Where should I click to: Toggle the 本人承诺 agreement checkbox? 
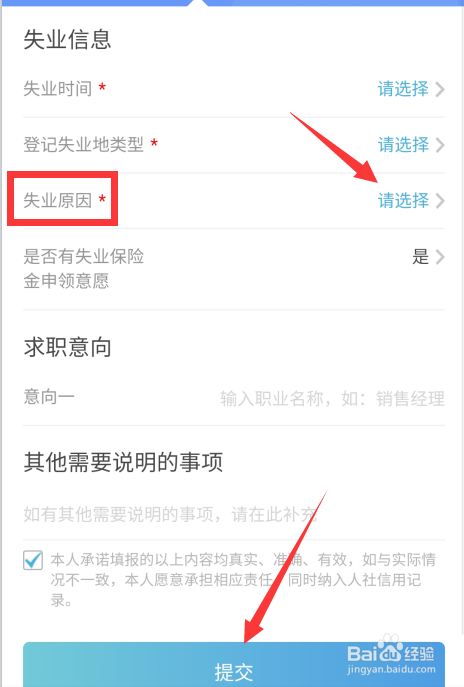(33, 560)
